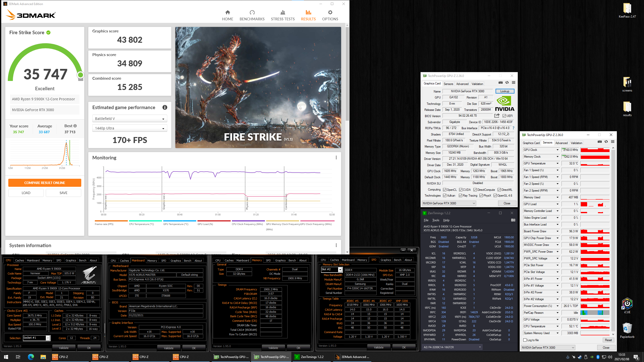
Task: Switch to the Validation tab in GPU-Z Sensors window
Action: (x=576, y=143)
